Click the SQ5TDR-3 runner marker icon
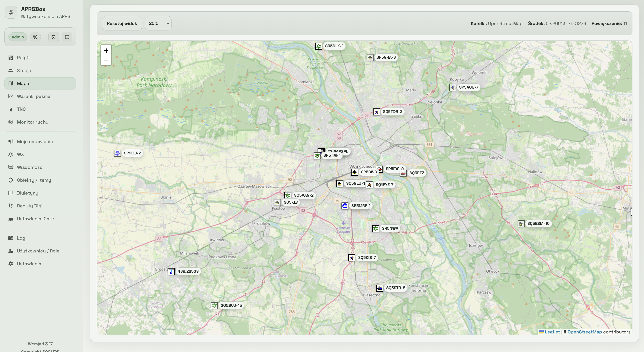Viewport: 644px width, 352px height. click(x=377, y=112)
